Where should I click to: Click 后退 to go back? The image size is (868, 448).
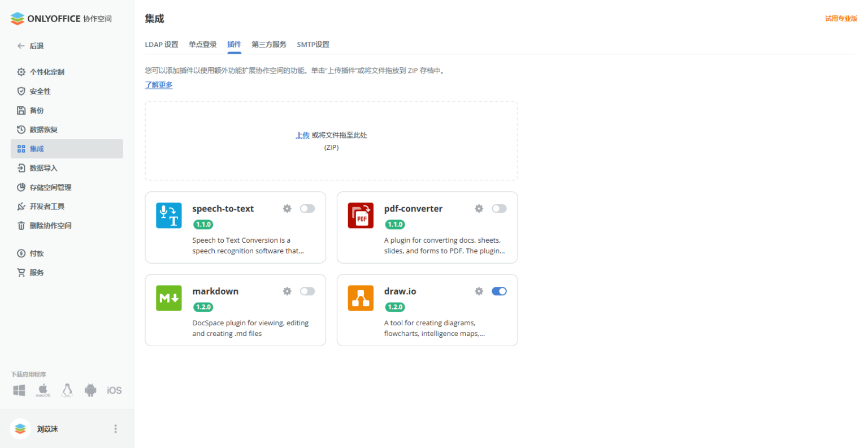tap(37, 46)
